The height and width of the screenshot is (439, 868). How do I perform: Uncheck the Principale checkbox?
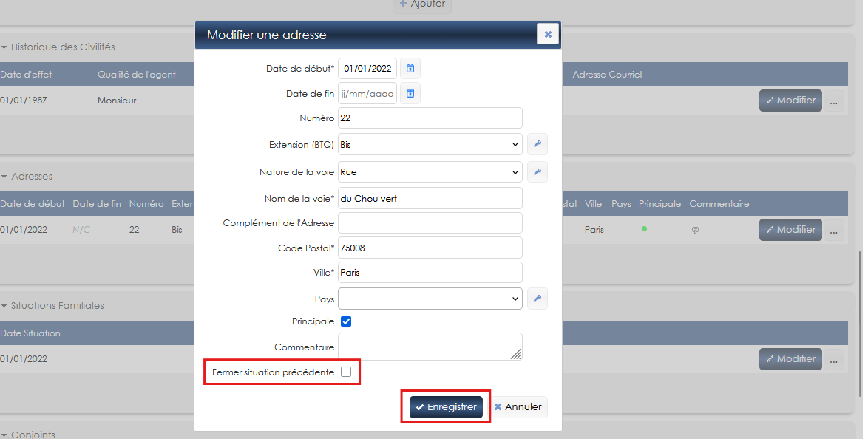[x=346, y=321]
